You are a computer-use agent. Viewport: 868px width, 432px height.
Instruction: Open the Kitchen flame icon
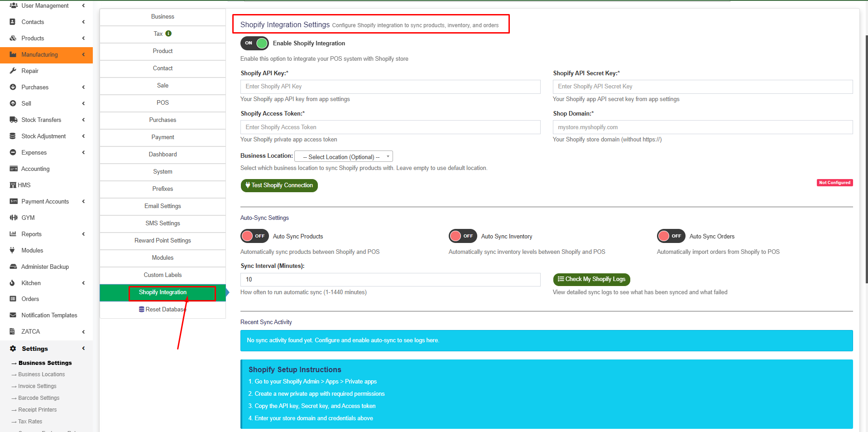[13, 283]
